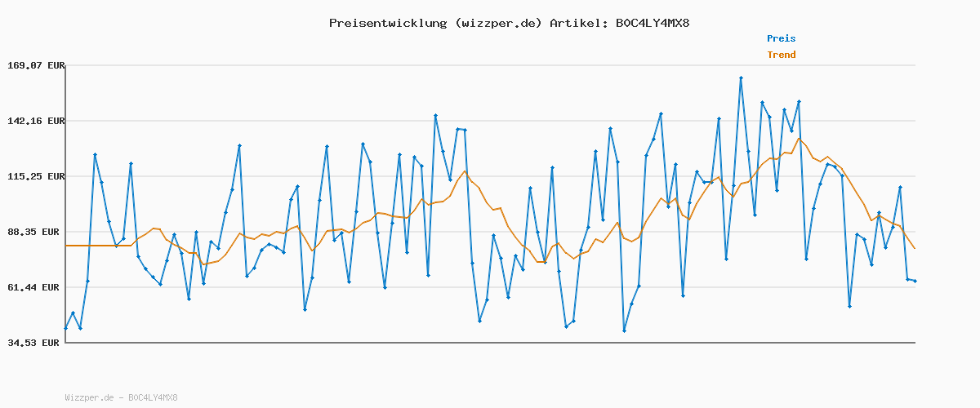Click the 88.35 EUR axis label
The height and width of the screenshot is (408, 980).
(x=34, y=232)
